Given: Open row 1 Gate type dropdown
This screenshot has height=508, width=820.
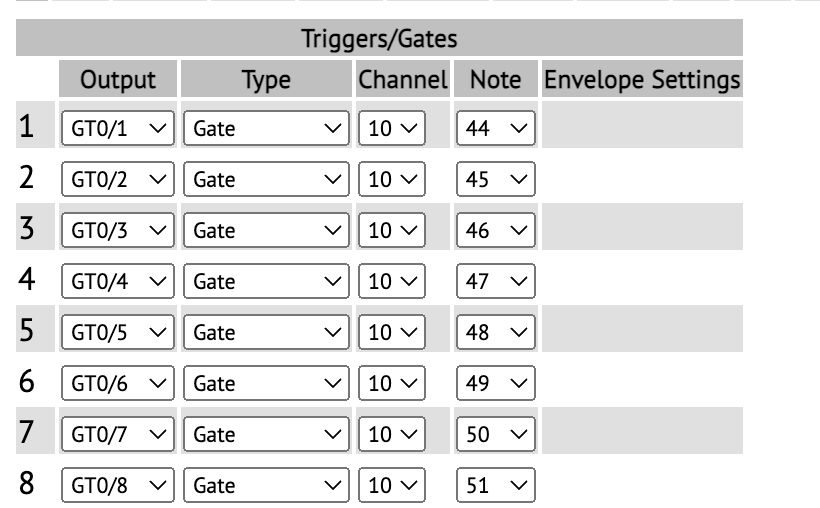Looking at the screenshot, I should coord(266,129).
